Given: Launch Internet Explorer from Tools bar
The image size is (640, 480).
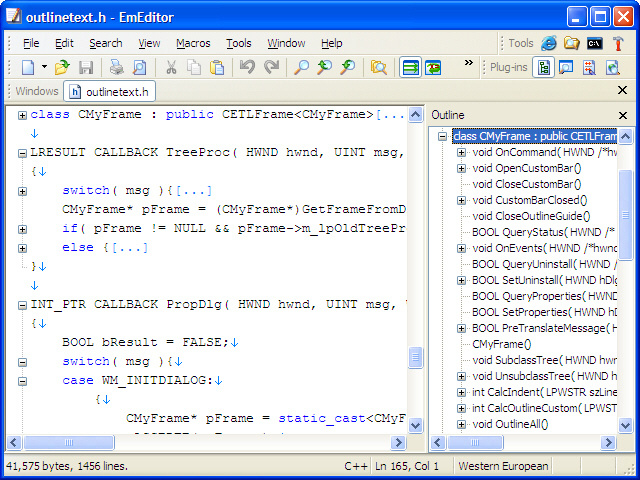Looking at the screenshot, I should pos(549,43).
